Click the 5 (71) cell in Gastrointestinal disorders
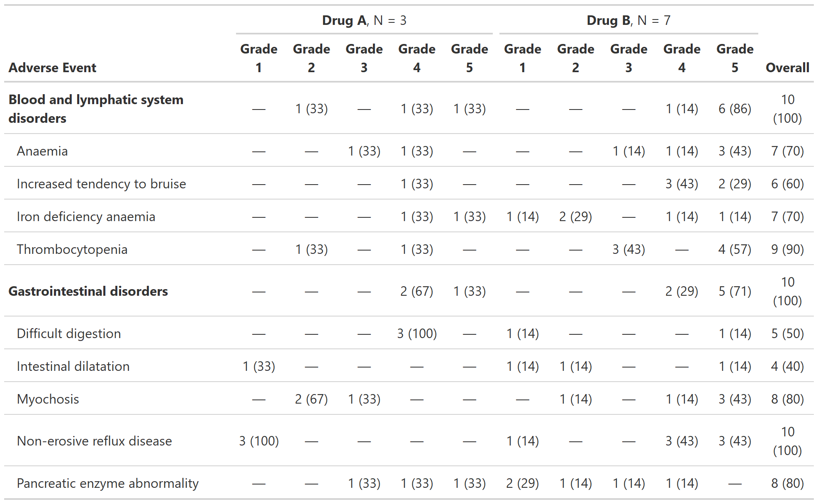Image resolution: width=818 pixels, height=504 pixels. tap(735, 291)
